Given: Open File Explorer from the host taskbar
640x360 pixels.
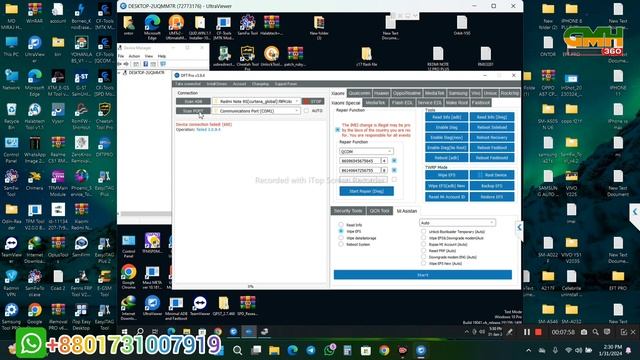Looking at the screenshot, I should pos(274,350).
